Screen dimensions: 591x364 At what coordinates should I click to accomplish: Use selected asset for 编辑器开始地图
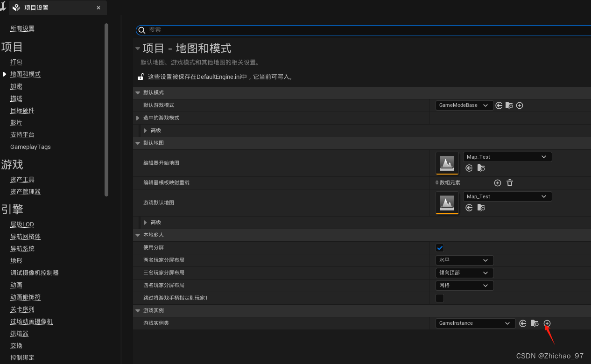469,168
